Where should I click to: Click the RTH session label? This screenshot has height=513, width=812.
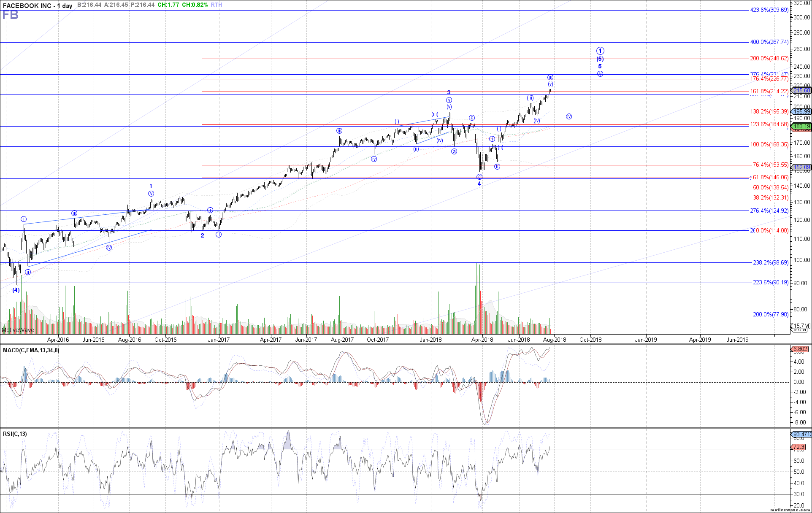[216, 5]
